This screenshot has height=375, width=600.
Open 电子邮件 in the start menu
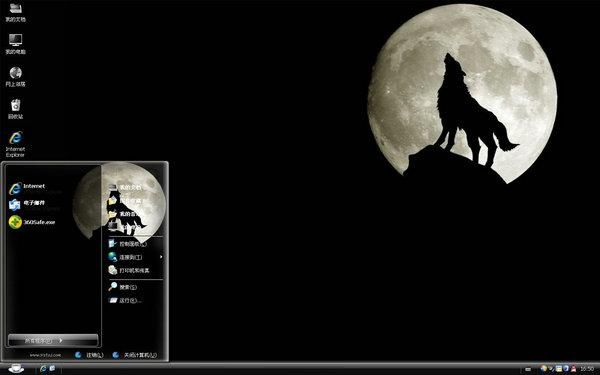(27, 205)
